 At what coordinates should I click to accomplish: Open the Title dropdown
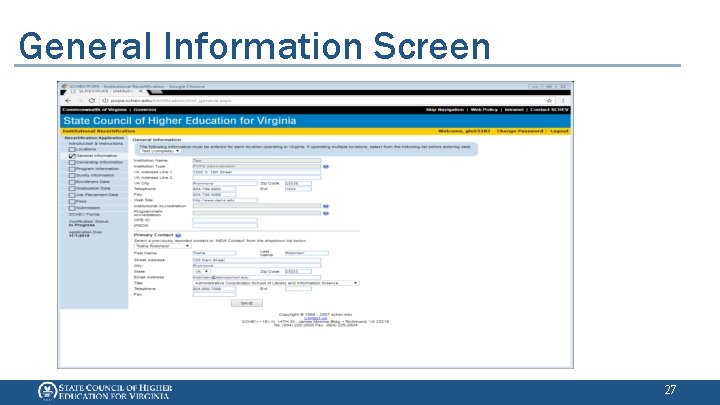[276, 283]
